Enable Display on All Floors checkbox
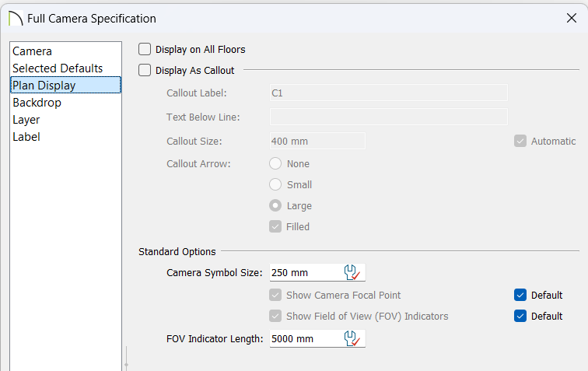Image resolution: width=588 pixels, height=371 pixels. (145, 49)
